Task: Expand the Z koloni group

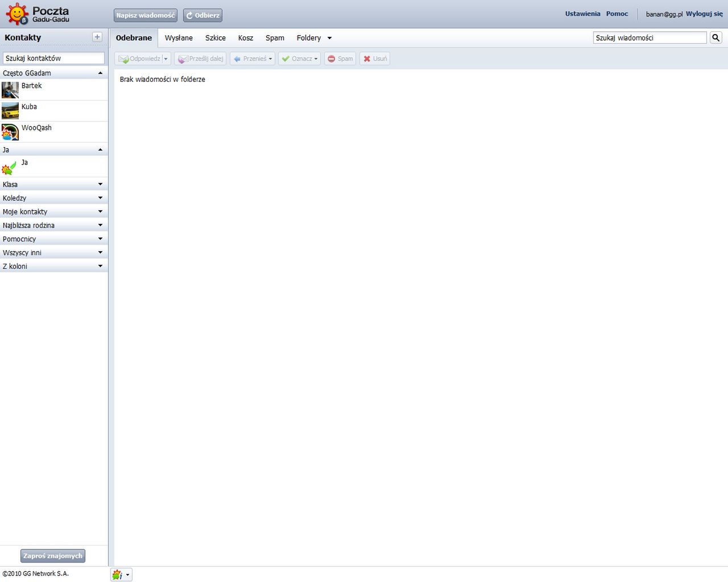Action: pos(53,266)
